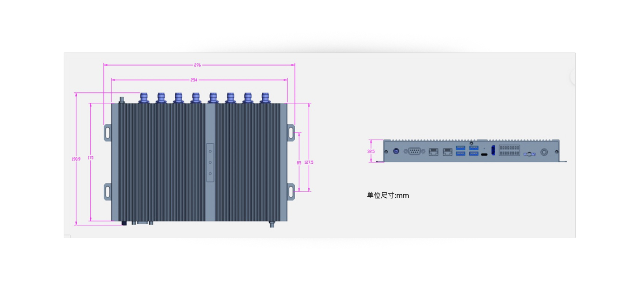Click the 254 dimension label
The height and width of the screenshot is (281, 644).
pyautogui.click(x=194, y=80)
